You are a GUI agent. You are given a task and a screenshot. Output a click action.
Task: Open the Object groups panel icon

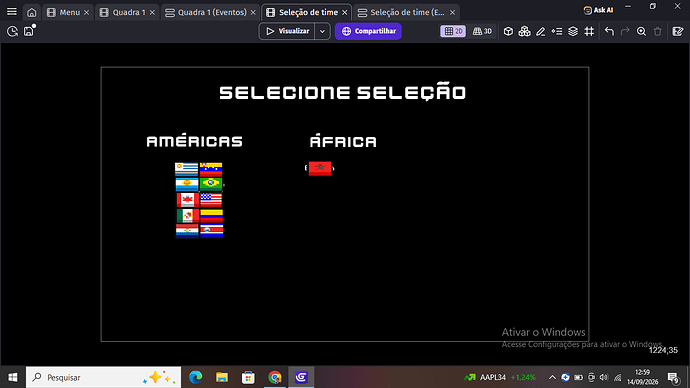pos(524,31)
